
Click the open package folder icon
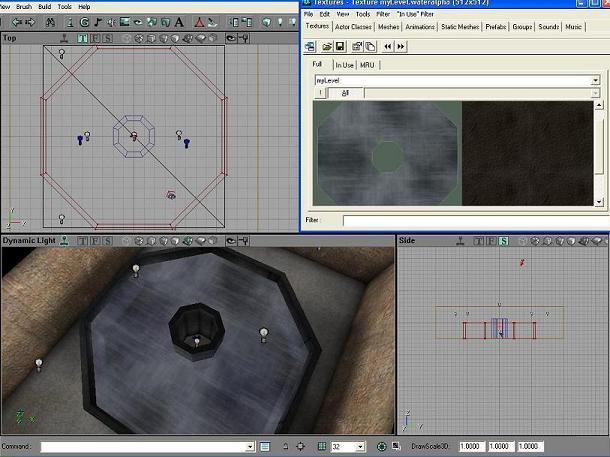(327, 46)
